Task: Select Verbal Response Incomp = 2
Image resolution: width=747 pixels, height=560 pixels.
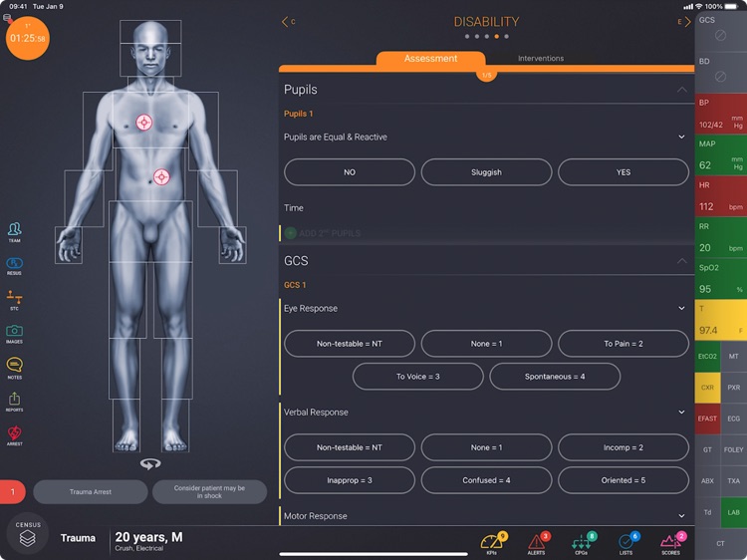Action: click(x=623, y=447)
